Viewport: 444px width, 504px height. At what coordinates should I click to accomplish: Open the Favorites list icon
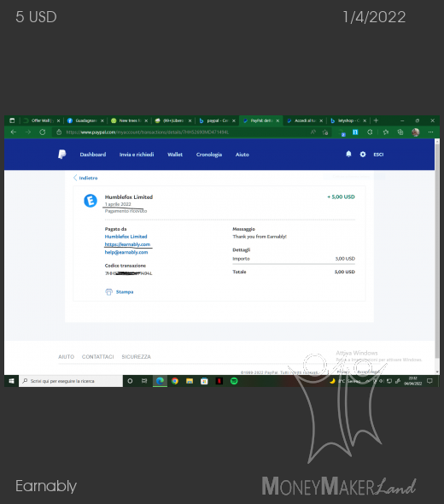tap(386, 132)
